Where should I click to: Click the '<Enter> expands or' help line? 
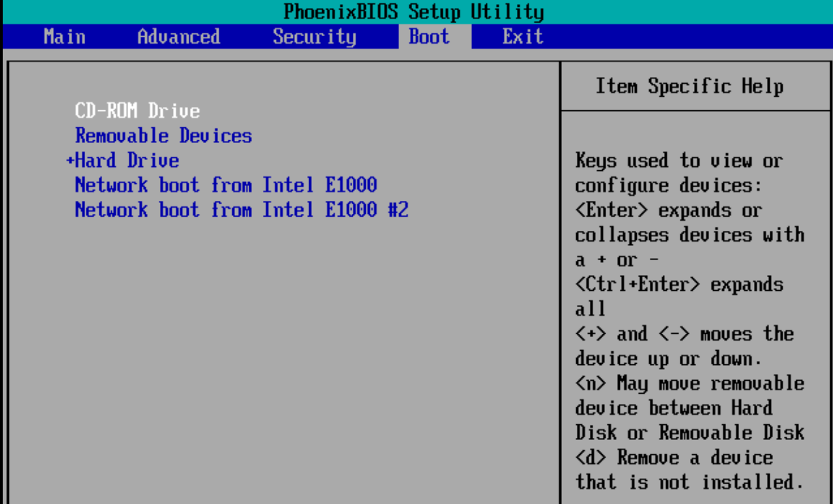pos(669,210)
